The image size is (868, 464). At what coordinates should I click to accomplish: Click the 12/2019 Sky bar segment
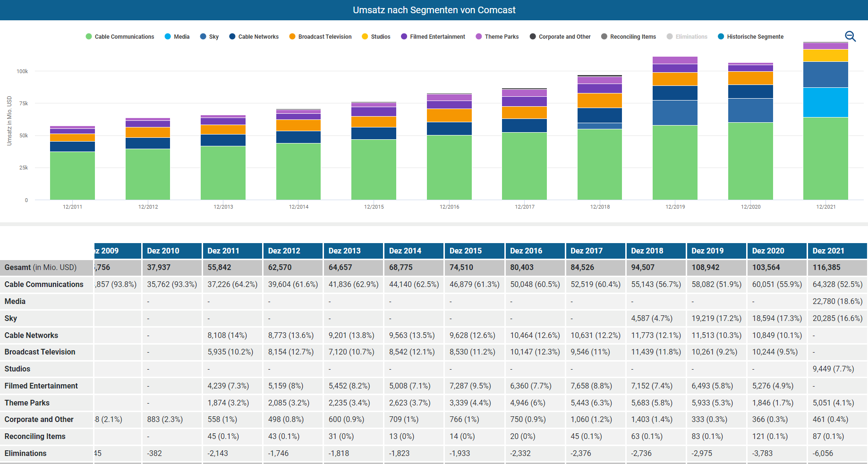675,112
